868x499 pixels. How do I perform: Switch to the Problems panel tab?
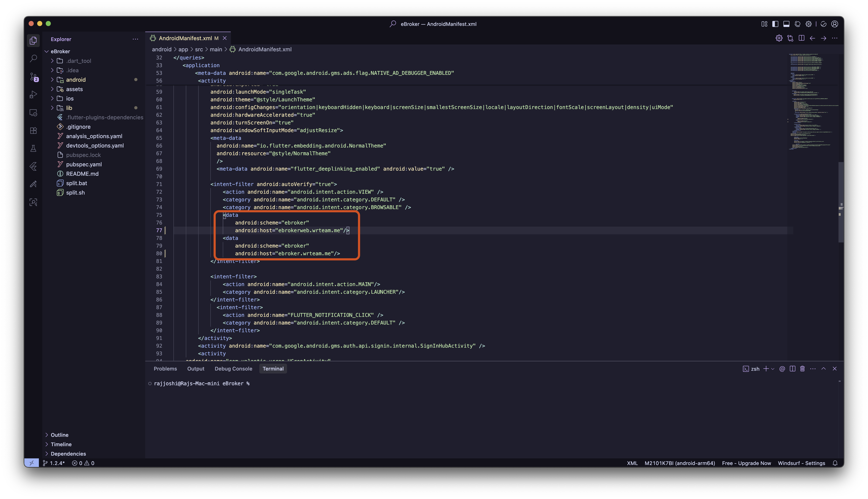pyautogui.click(x=165, y=369)
